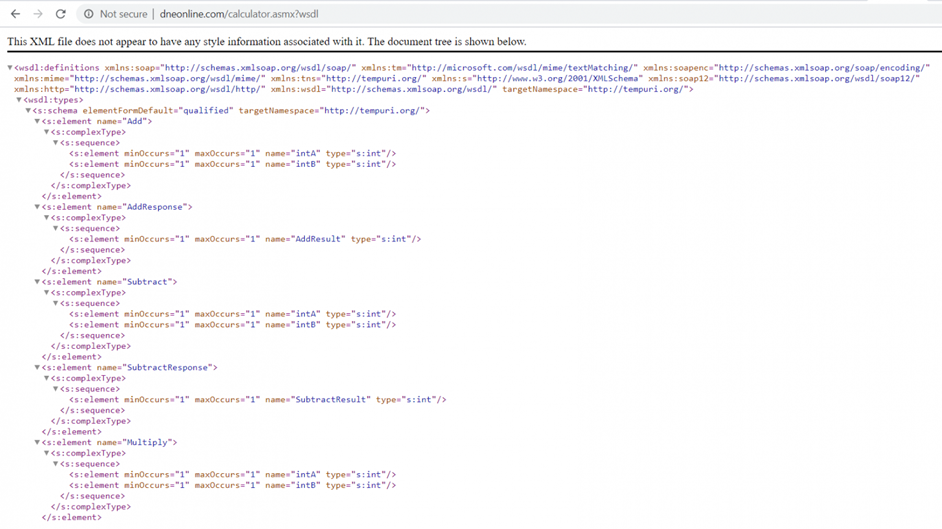
Task: Collapse complexType under Multiply element
Action: (x=46, y=453)
